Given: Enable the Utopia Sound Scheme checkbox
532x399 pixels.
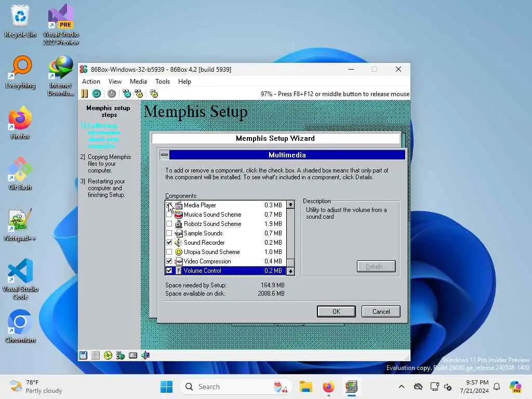Looking at the screenshot, I should pos(169,252).
